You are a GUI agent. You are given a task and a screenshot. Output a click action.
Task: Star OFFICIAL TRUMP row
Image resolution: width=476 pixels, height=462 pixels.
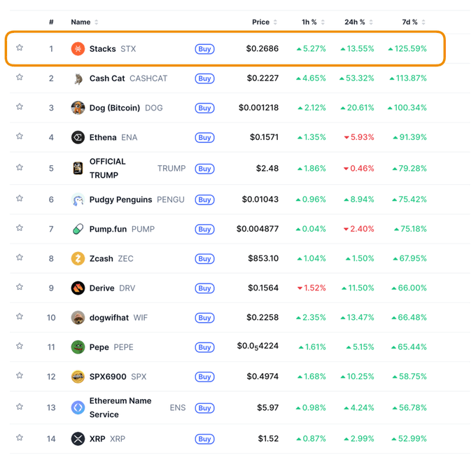[x=20, y=167]
